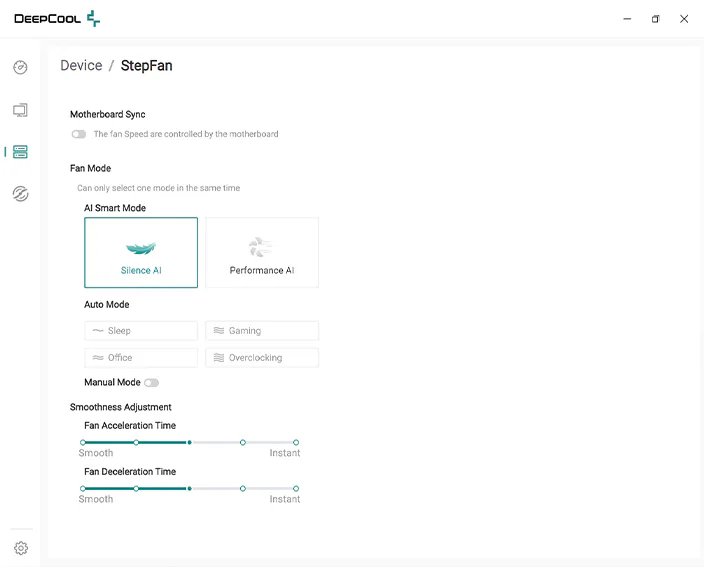Viewport: 704px width, 567px height.
Task: Set Fan Deceleration Time to Smooth endpoint
Action: coord(83,488)
